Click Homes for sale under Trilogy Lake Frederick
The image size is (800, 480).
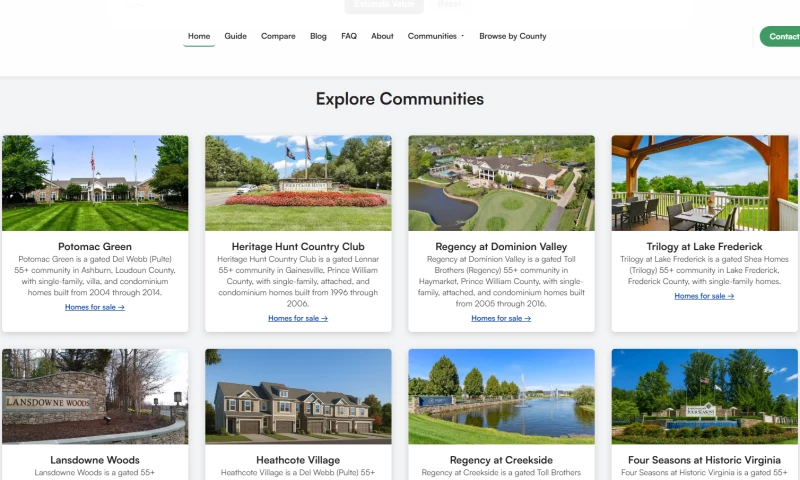[704, 296]
